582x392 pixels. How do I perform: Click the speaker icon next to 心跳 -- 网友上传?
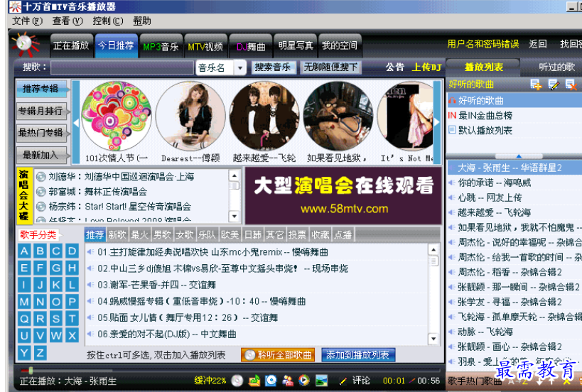pyautogui.click(x=452, y=197)
